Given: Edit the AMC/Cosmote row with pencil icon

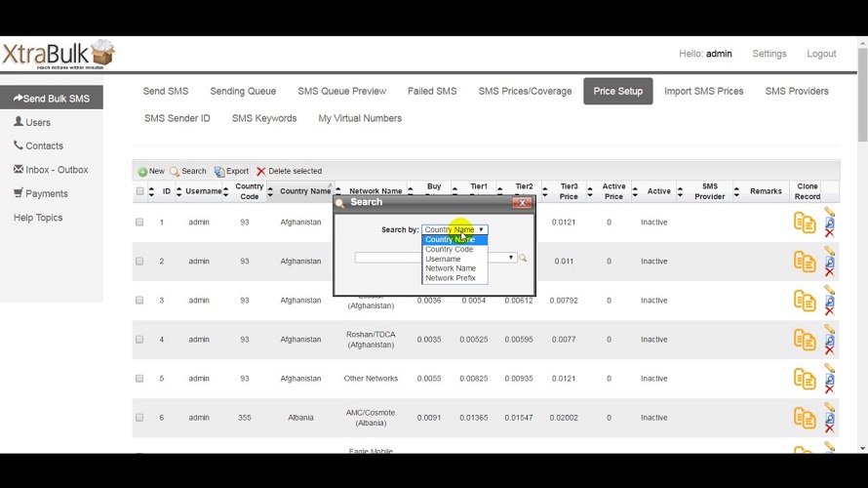Looking at the screenshot, I should 829,407.
